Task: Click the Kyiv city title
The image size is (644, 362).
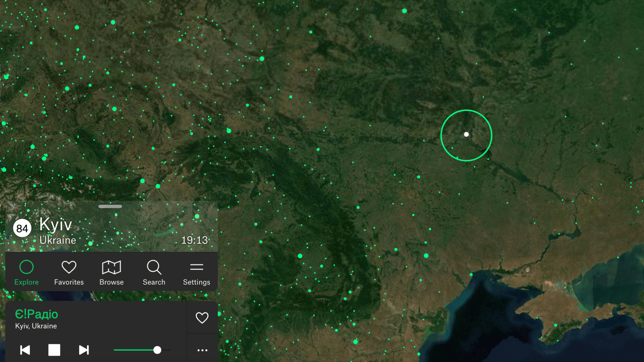Action: 56,224
